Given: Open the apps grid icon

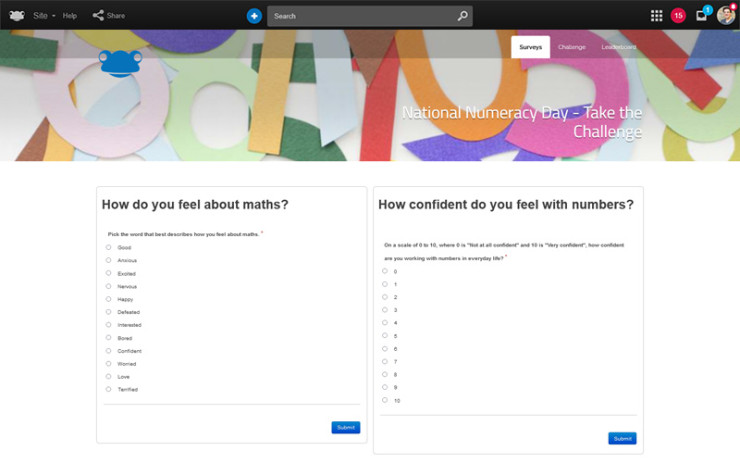Looking at the screenshot, I should point(656,16).
